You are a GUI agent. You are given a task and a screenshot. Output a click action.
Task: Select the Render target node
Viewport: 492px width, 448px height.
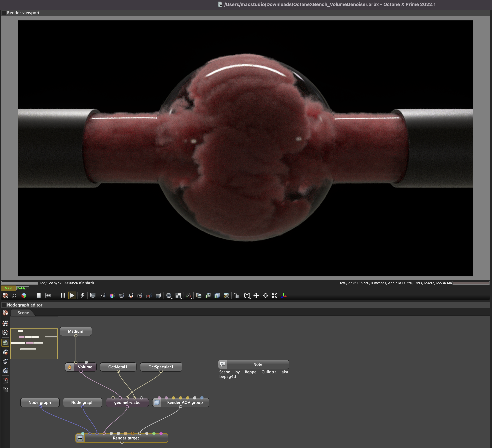click(126, 438)
